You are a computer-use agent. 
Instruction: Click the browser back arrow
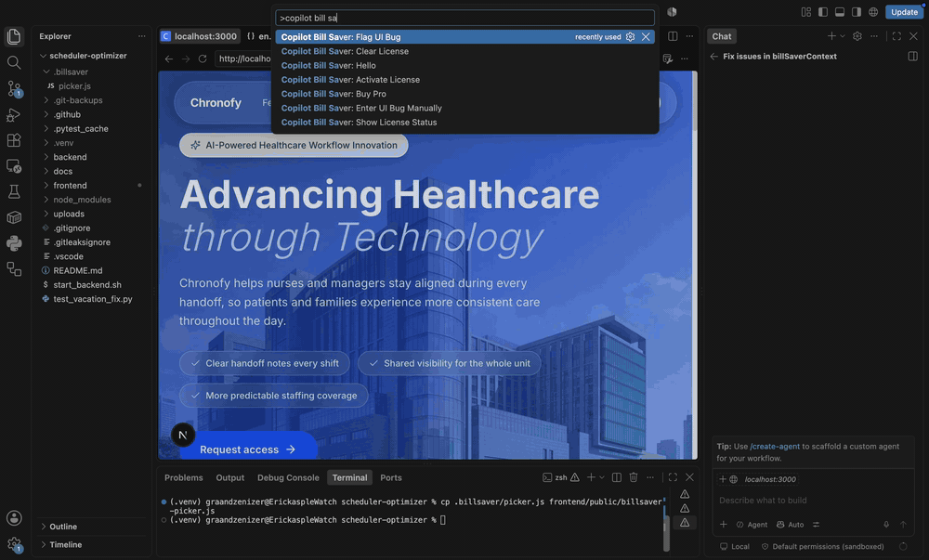[x=169, y=59]
